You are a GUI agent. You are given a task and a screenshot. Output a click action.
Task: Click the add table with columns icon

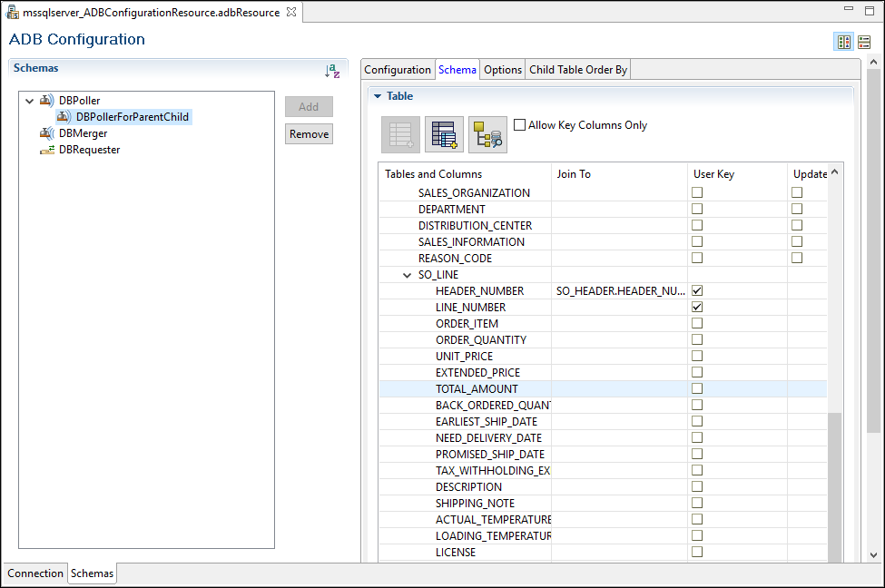pos(444,135)
